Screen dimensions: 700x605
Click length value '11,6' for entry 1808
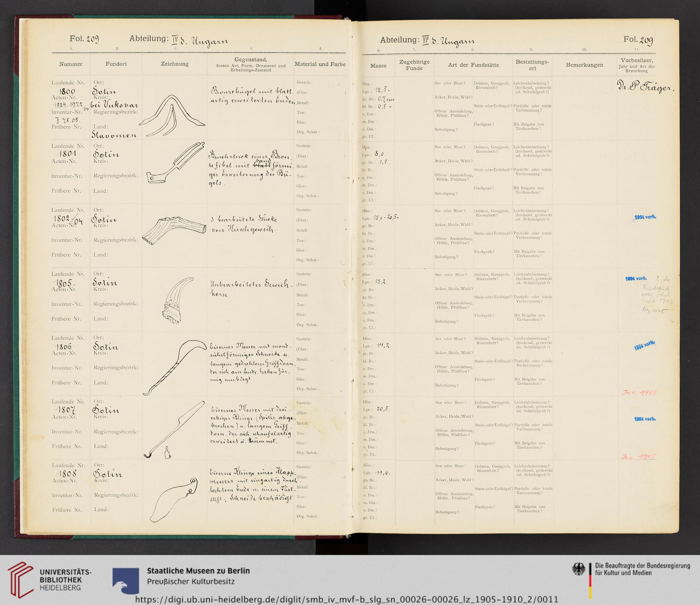(382, 473)
